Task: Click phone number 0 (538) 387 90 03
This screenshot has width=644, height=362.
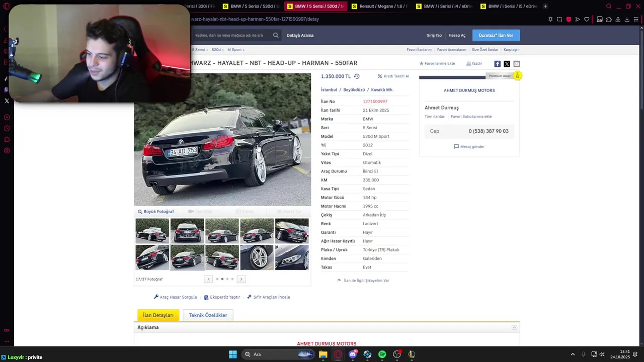Action: click(x=489, y=131)
